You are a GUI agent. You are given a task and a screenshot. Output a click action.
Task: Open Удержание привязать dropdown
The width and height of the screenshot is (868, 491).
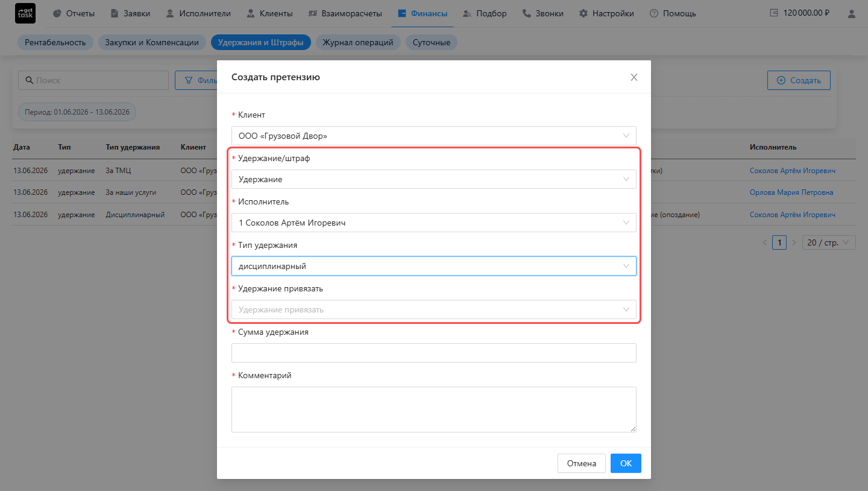434,309
